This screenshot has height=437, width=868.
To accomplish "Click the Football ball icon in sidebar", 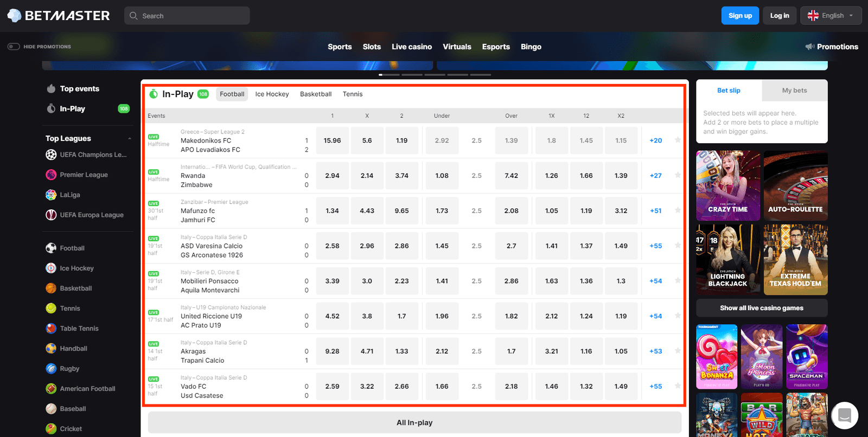I will 51,248.
